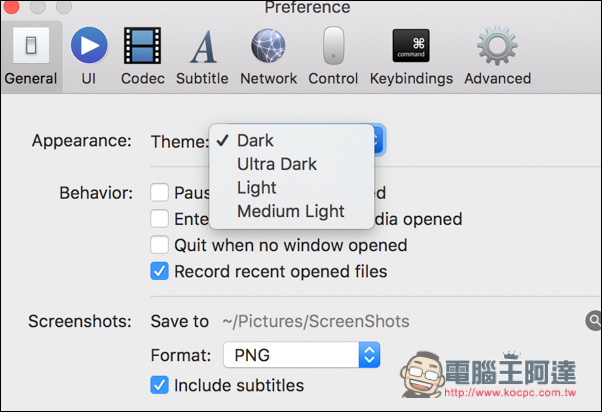Click the ~/Pictures/ScreenShots save path

(316, 321)
